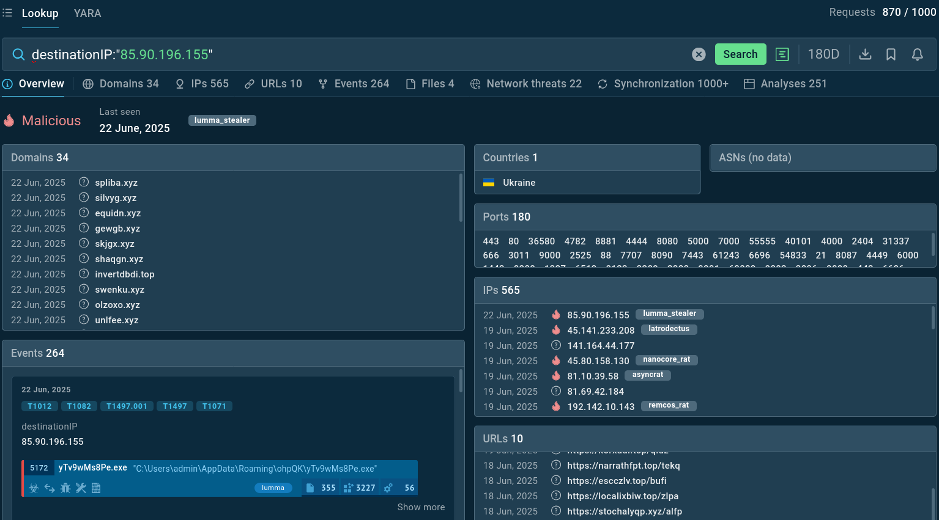Click the olzoxo.xyz domain
Screen dimensions: 939x520
click(117, 305)
